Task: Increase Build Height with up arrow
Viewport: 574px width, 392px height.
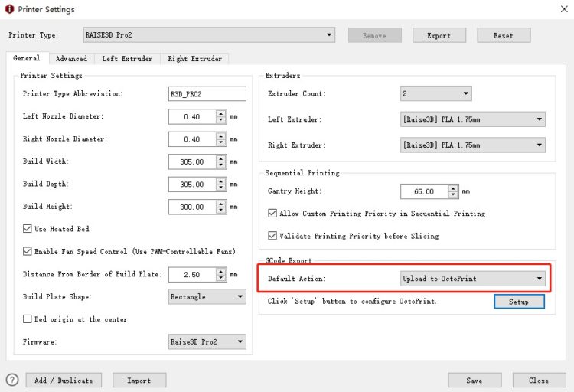Action: click(x=221, y=204)
